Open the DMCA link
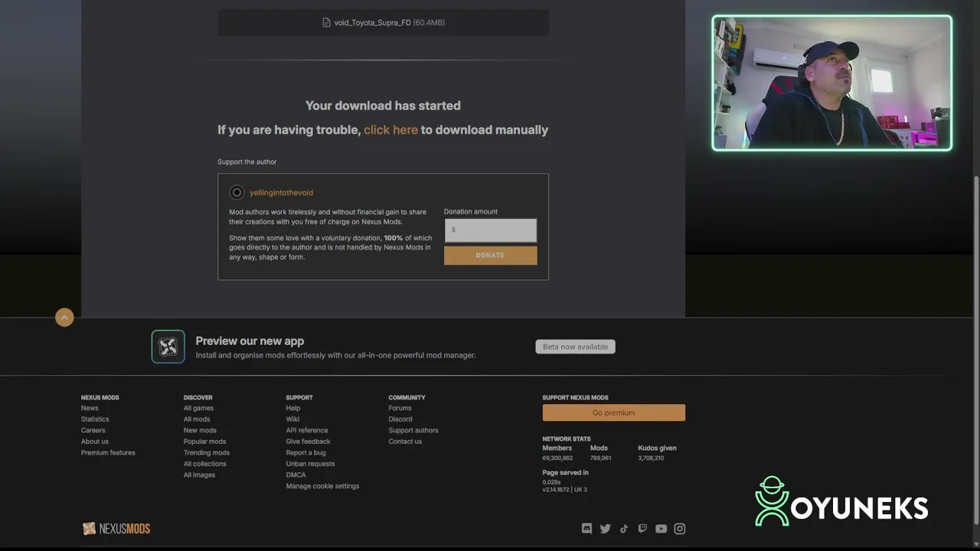Image resolution: width=980 pixels, height=551 pixels. point(296,475)
